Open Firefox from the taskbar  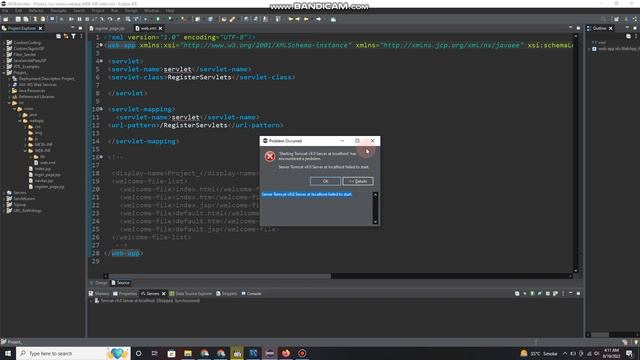point(286,353)
